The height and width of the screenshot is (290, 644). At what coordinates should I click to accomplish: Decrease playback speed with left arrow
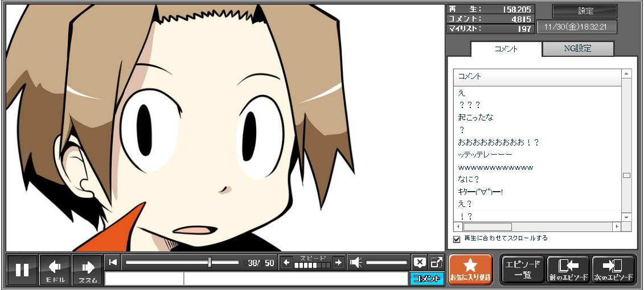286,262
